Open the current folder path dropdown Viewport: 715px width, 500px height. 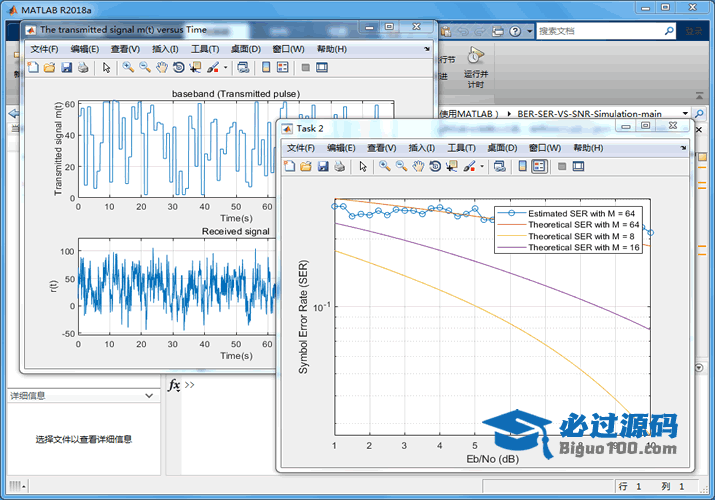(x=685, y=114)
